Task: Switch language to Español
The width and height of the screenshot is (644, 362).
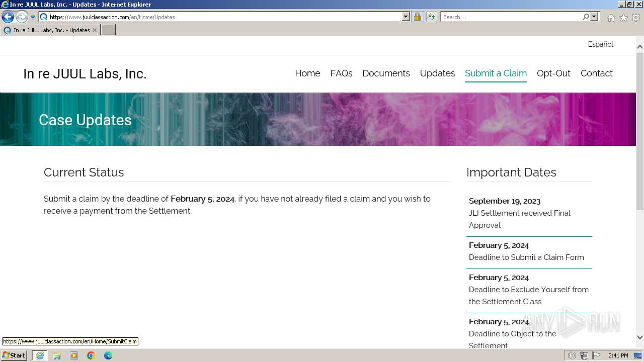Action: tap(600, 44)
